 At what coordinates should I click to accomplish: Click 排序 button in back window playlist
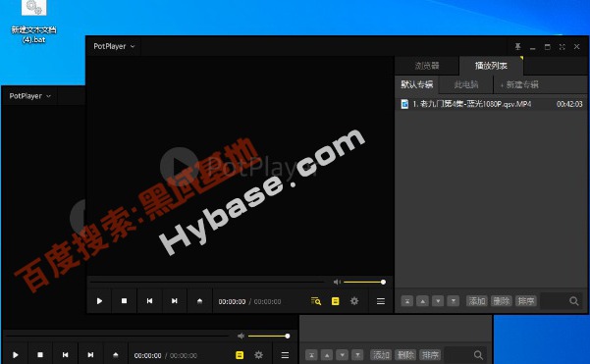430,354
